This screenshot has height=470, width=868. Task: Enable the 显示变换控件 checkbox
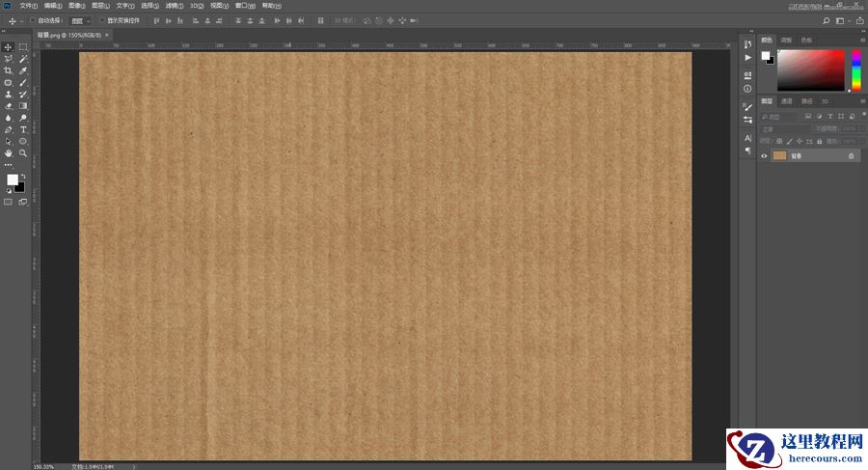(x=102, y=19)
